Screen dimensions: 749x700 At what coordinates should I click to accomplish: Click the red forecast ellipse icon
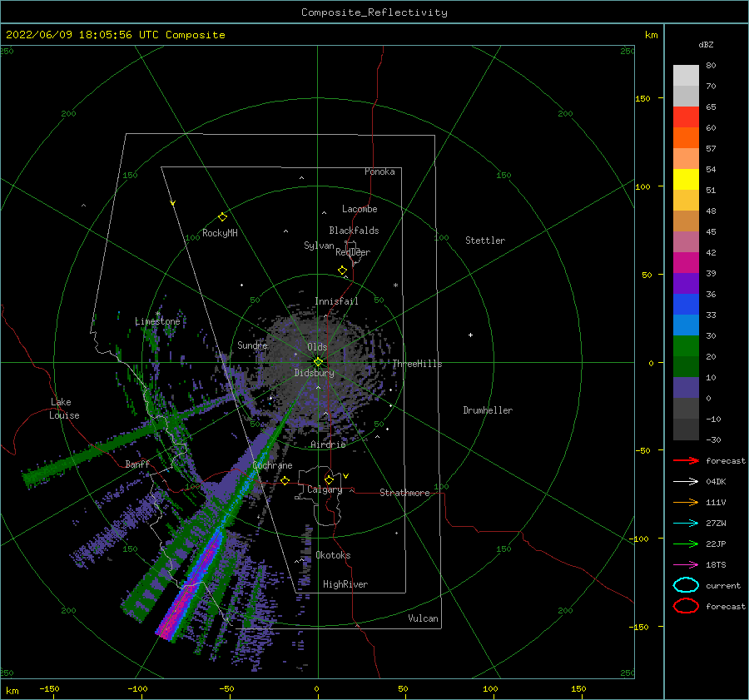[x=686, y=606]
